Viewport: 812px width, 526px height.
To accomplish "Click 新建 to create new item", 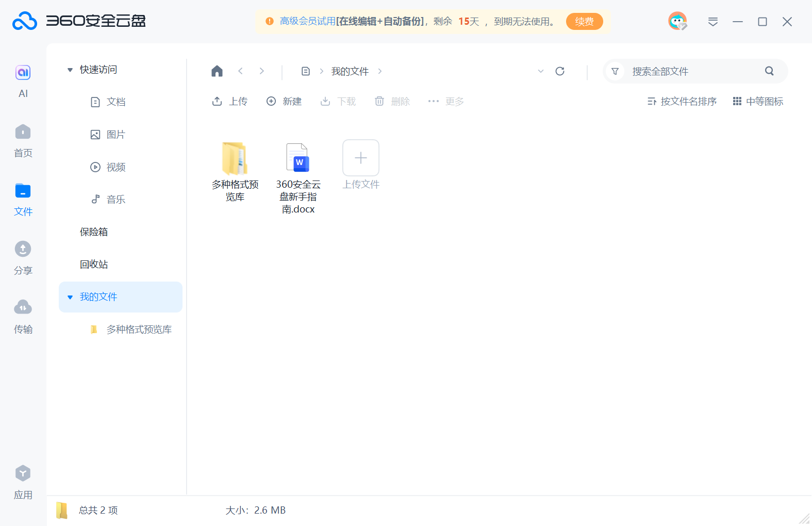I will coord(284,102).
